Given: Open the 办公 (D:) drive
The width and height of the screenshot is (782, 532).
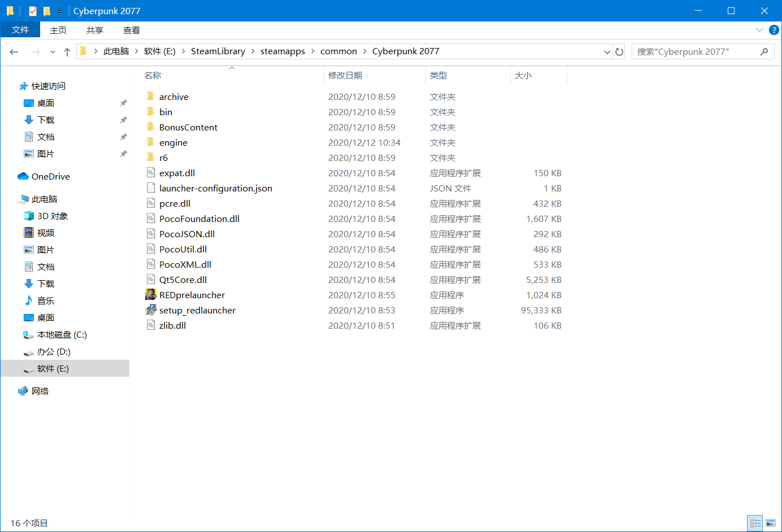Looking at the screenshot, I should (x=54, y=352).
